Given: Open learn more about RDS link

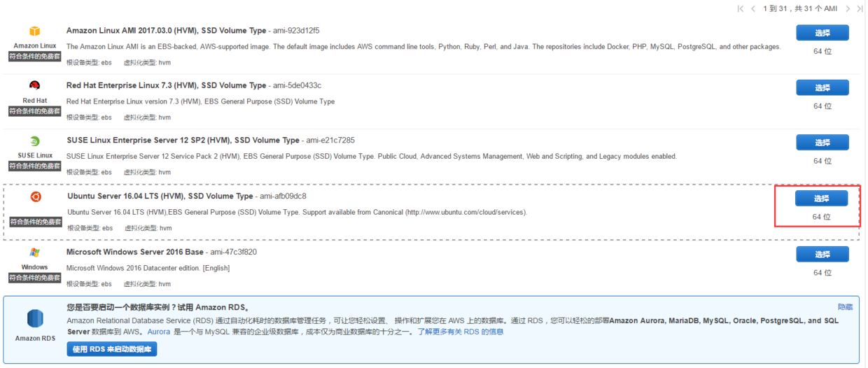Looking at the screenshot, I should [460, 332].
